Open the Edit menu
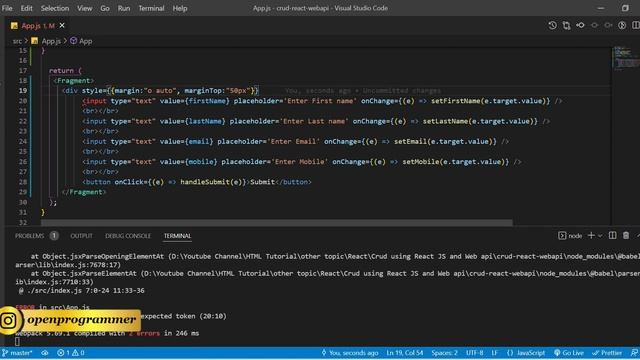 (x=27, y=8)
